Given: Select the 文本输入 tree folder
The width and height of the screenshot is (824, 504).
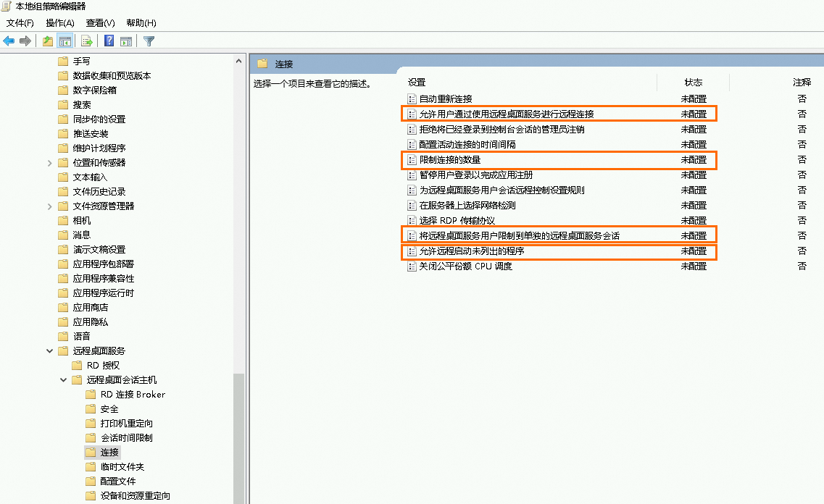Looking at the screenshot, I should click(90, 177).
